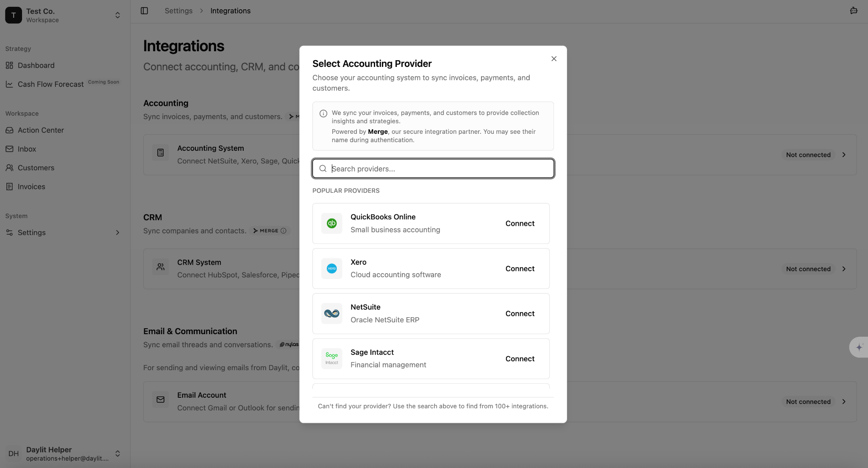Close the Select Accounting Provider dialog

554,59
